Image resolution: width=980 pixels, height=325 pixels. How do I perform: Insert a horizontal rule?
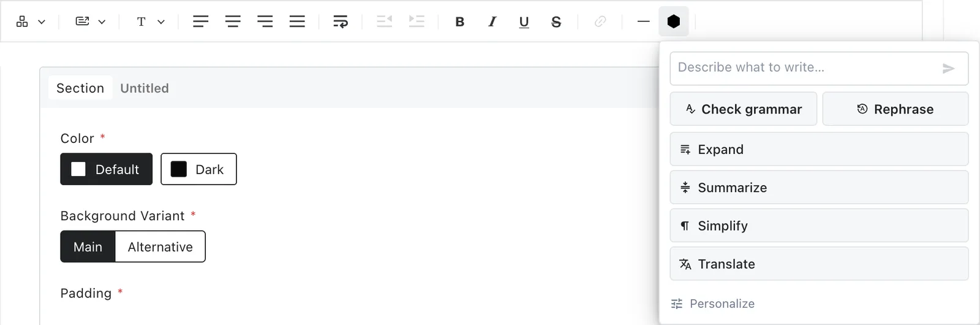pyautogui.click(x=643, y=21)
